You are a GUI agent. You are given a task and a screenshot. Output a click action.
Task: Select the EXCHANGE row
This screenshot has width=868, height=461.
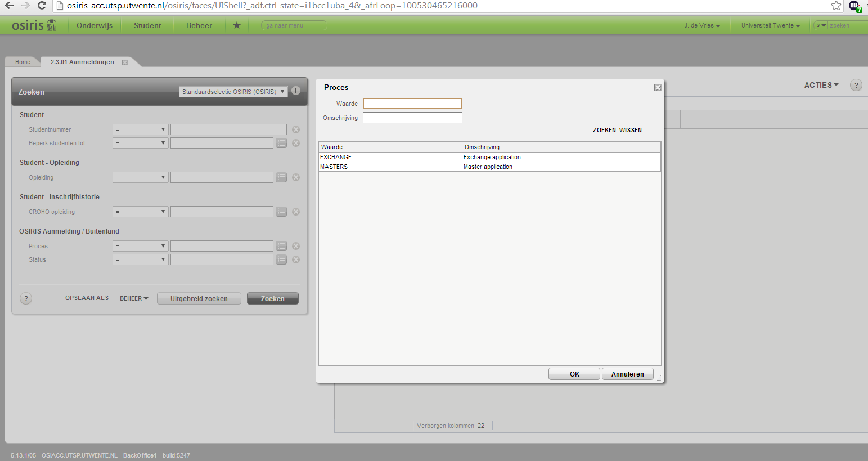[489, 157]
